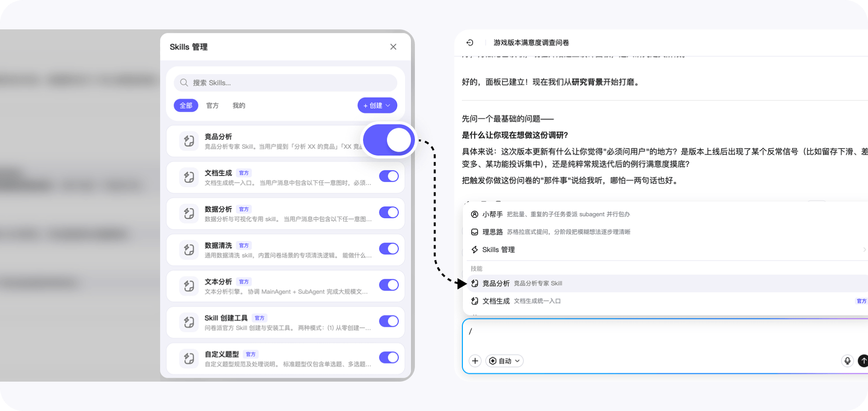The image size is (868, 411).
Task: Expand the Skills 管理 submenu chevron
Action: [x=865, y=250]
